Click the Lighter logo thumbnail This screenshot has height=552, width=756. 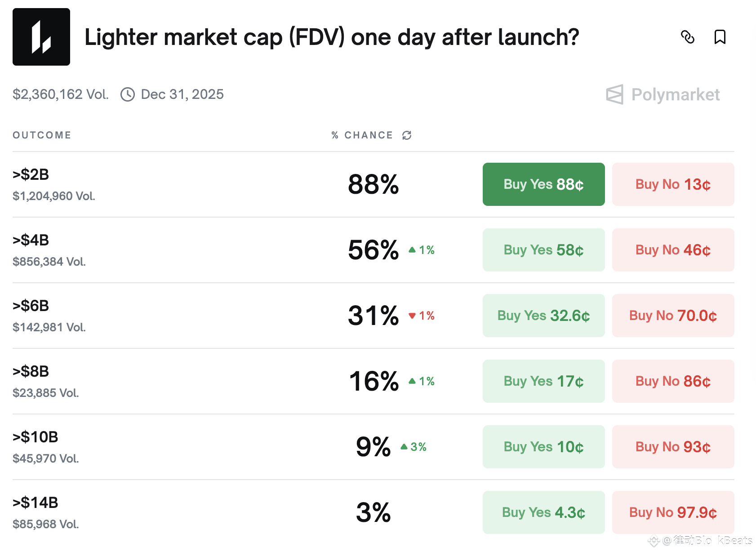[41, 37]
